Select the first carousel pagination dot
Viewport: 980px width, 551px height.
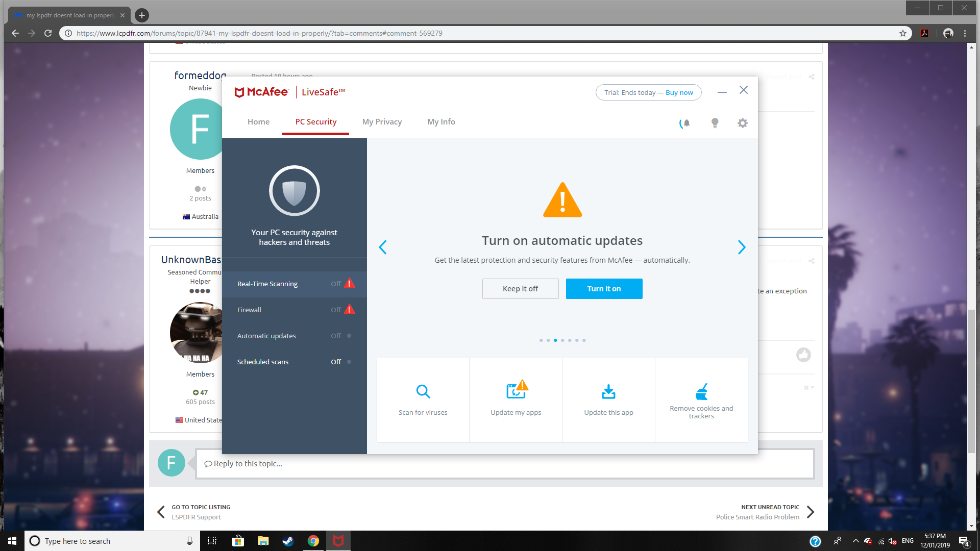pyautogui.click(x=541, y=340)
